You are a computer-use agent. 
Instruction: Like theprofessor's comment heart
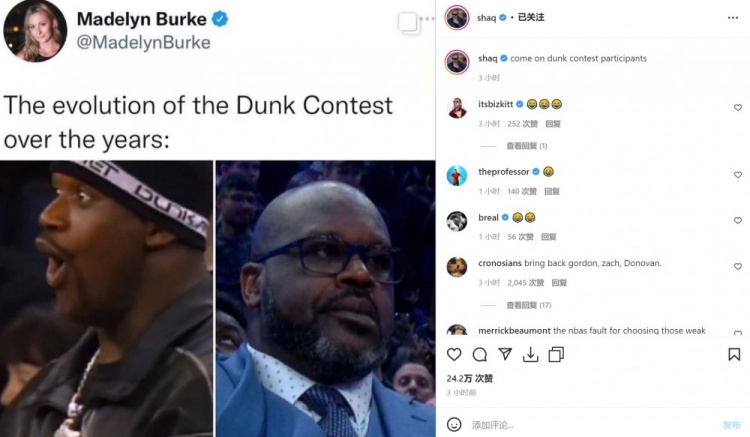(x=738, y=175)
